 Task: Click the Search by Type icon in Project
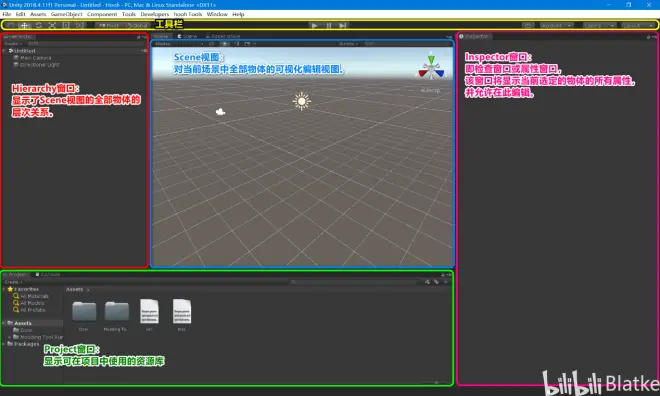427,282
